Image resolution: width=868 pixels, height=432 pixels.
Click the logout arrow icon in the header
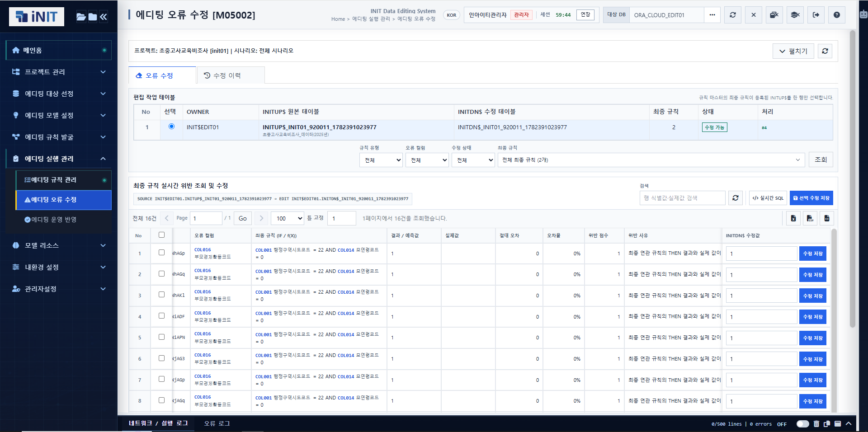tap(816, 15)
